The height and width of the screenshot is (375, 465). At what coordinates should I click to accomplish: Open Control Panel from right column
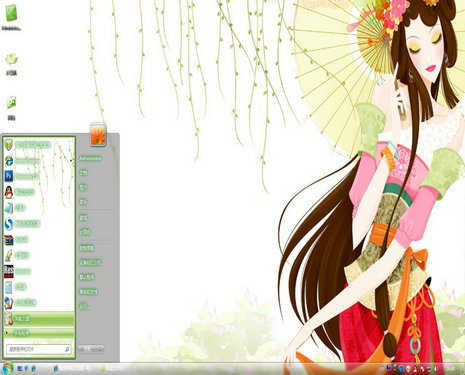87,248
